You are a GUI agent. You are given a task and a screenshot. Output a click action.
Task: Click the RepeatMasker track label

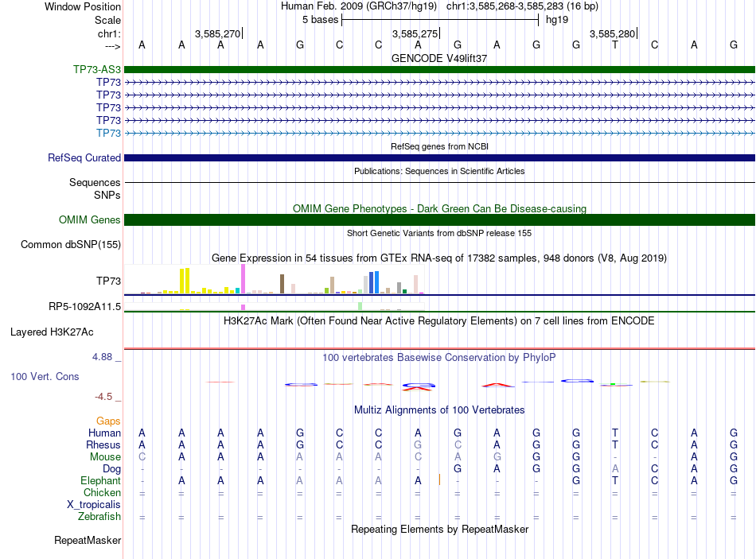click(x=88, y=541)
